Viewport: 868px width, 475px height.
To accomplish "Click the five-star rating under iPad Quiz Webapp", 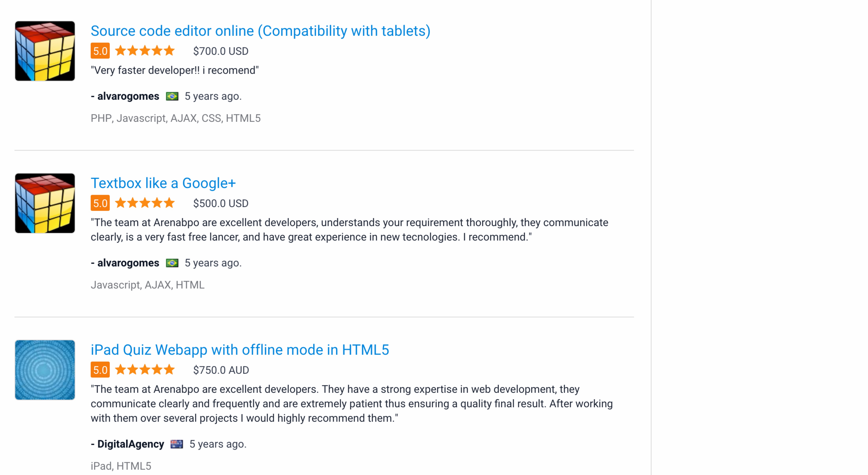I will (x=145, y=370).
